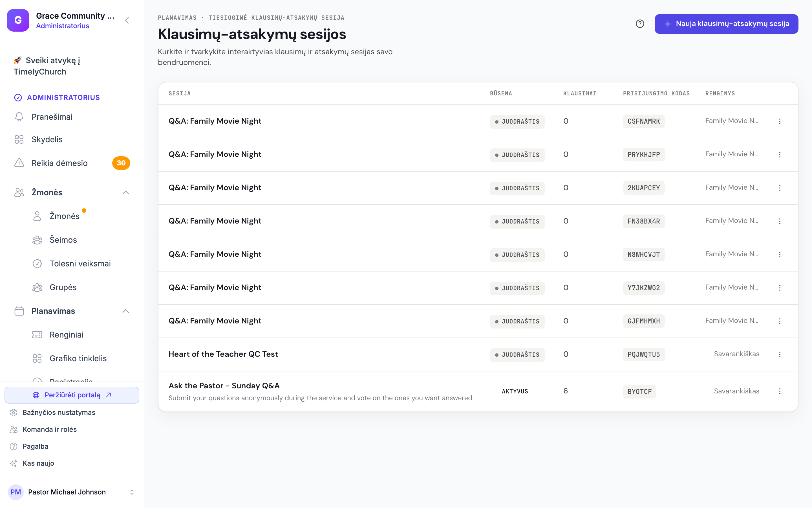This screenshot has height=508, width=812.
Task: Open the three-dot menu for code N8WHCVJT row
Action: tap(780, 254)
